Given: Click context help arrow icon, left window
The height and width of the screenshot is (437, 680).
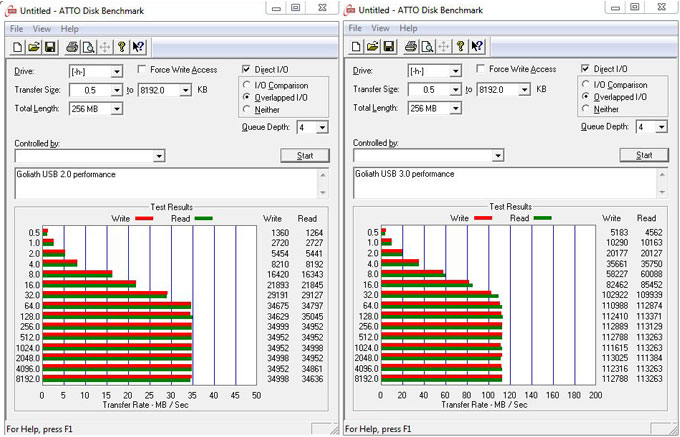Looking at the screenshot, I should 138,47.
